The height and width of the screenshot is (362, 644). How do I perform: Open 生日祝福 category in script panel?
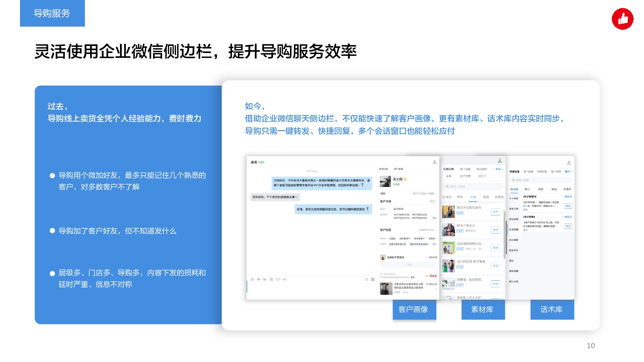(x=514, y=230)
